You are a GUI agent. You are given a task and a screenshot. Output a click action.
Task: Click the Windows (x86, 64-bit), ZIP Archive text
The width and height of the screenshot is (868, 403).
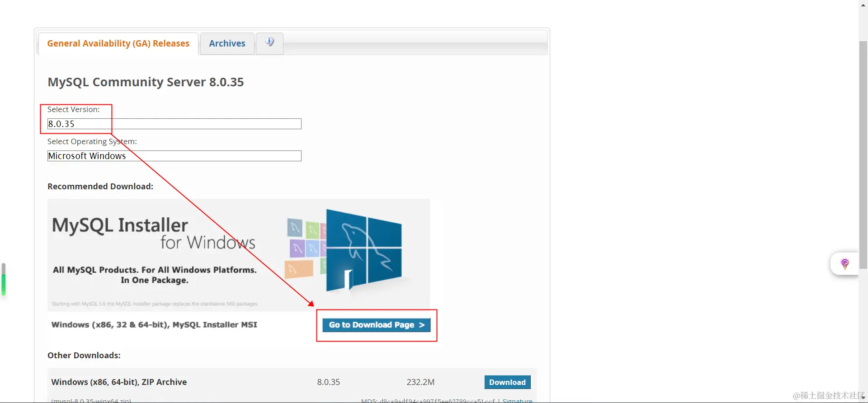(x=119, y=382)
